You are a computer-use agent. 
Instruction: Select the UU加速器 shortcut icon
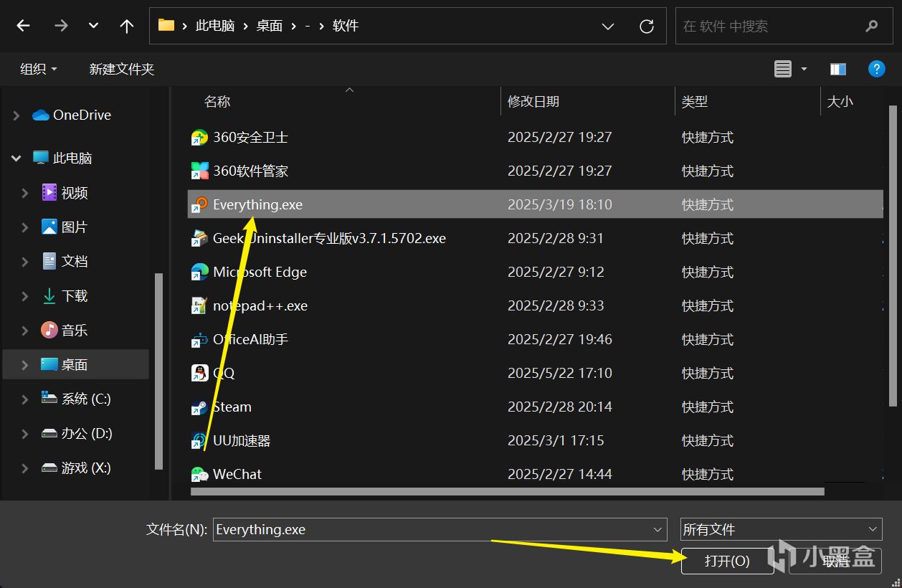coord(199,440)
